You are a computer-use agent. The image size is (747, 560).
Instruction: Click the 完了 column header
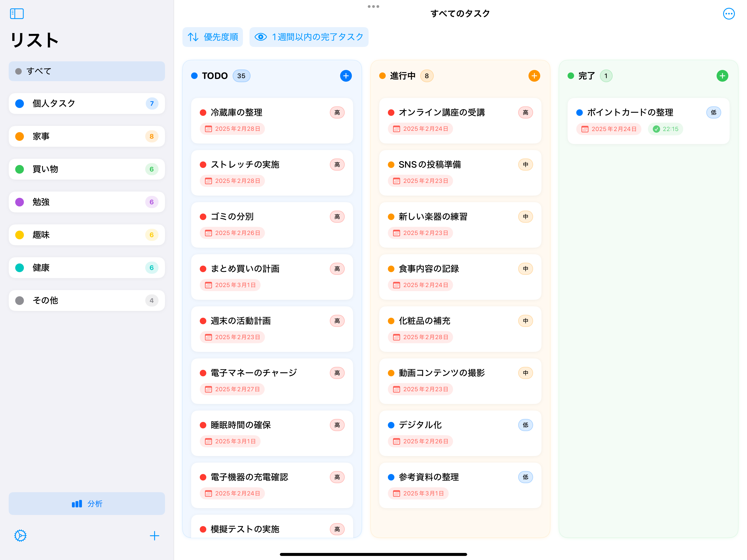pos(586,76)
